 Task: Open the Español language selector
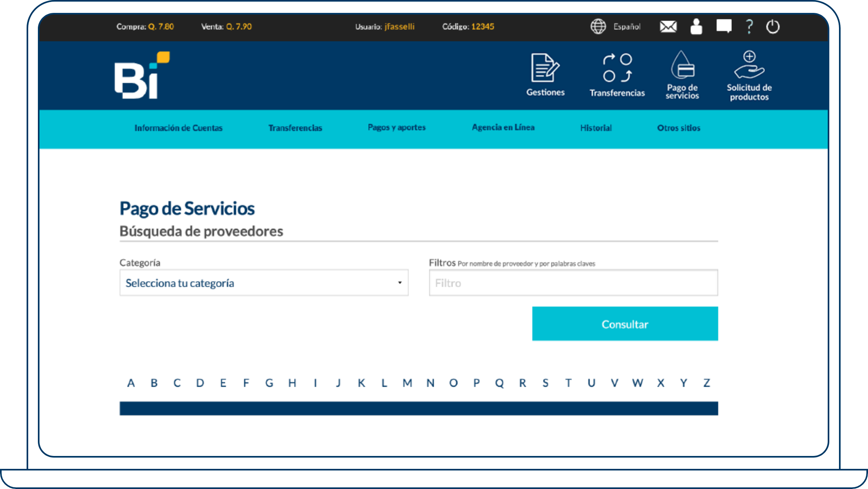tap(627, 27)
